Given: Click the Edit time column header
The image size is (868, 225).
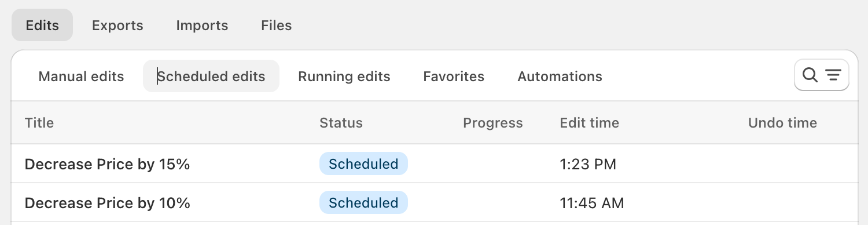Looking at the screenshot, I should 589,123.
